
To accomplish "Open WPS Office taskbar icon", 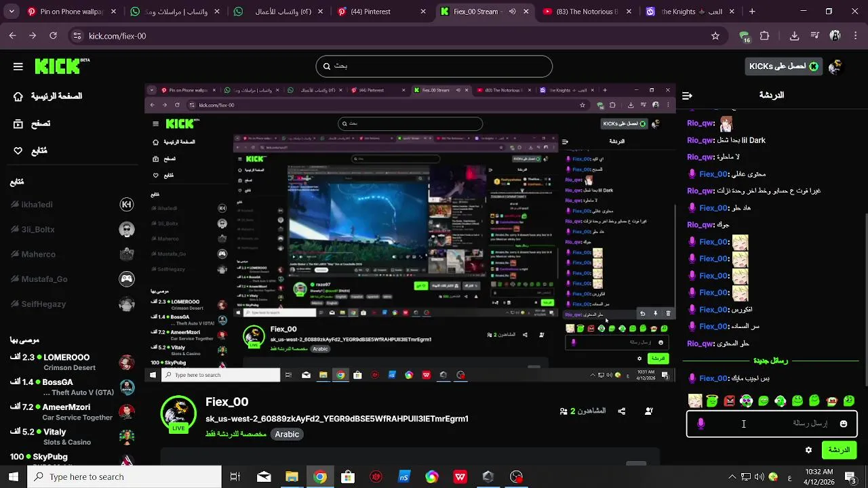I will (x=460, y=477).
